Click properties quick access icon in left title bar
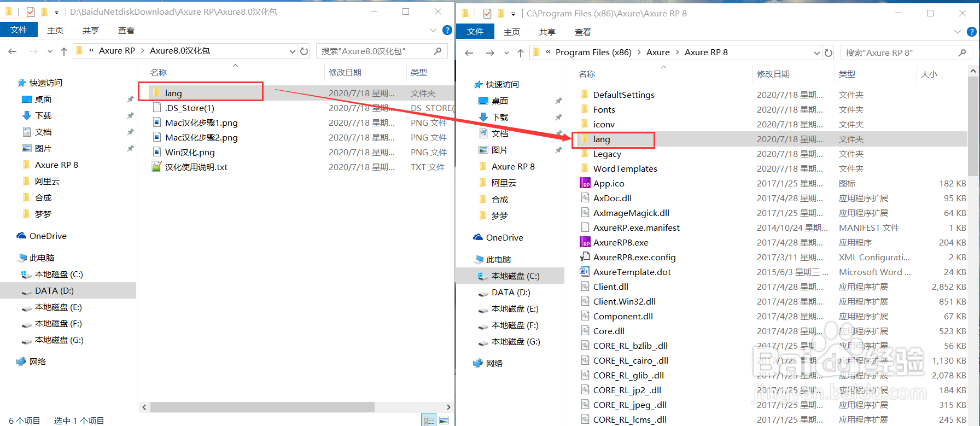The image size is (980, 426). point(31,11)
